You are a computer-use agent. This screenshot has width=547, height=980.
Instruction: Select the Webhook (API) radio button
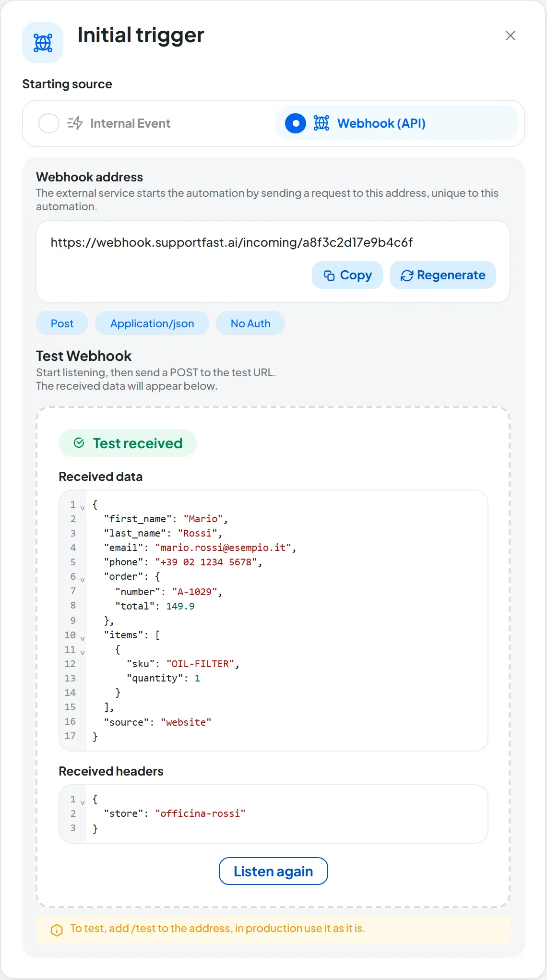[296, 123]
